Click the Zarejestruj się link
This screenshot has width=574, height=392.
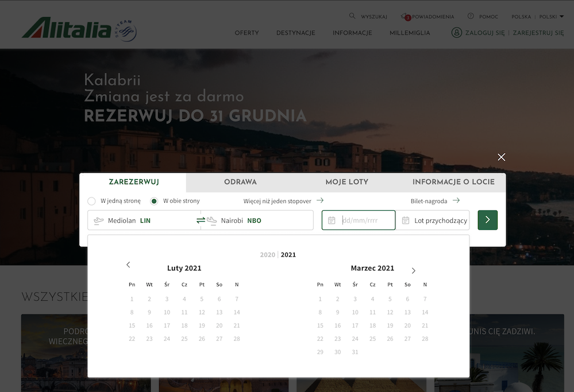(x=538, y=33)
